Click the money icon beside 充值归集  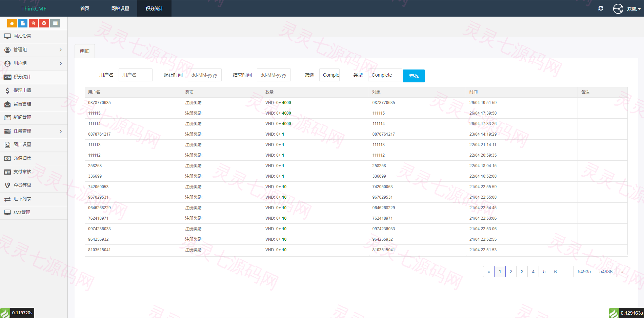7,158
